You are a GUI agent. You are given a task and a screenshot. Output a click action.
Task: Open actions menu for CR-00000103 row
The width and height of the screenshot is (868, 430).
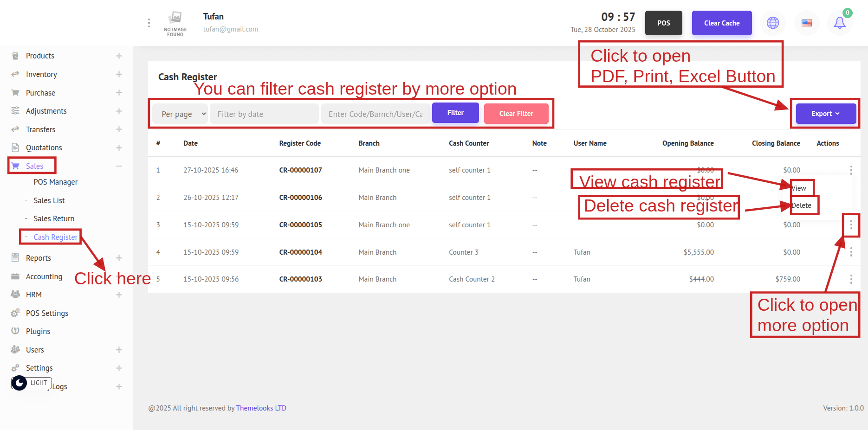pos(851,279)
